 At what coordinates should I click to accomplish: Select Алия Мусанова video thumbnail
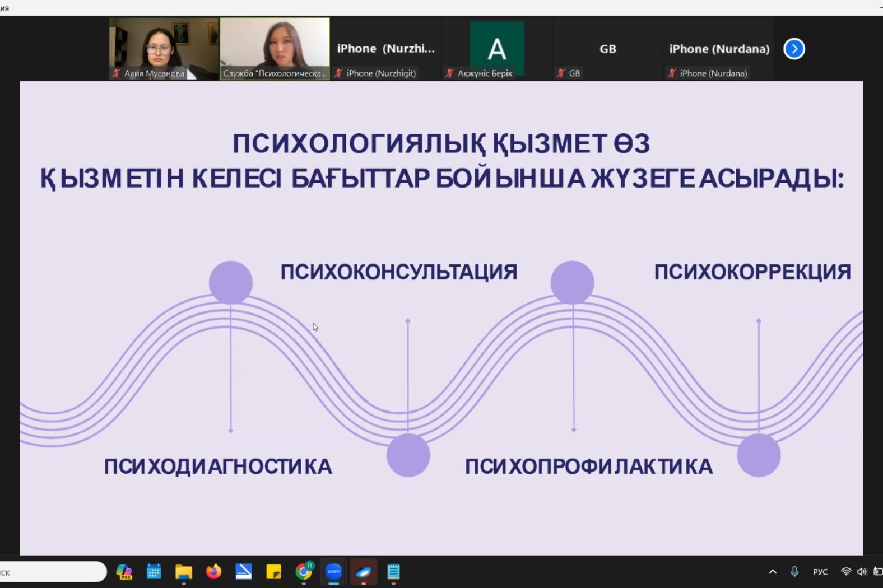pyautogui.click(x=164, y=49)
